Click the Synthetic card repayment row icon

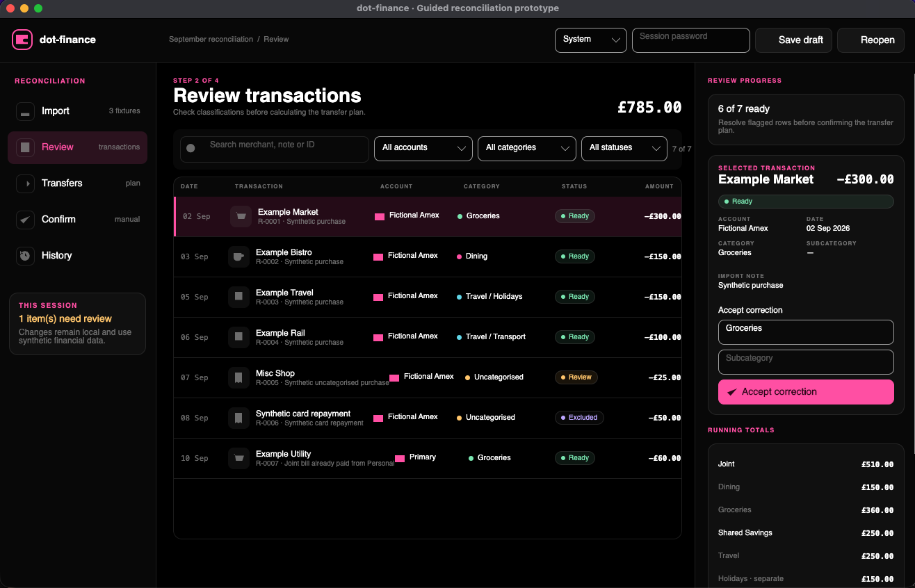coord(238,418)
